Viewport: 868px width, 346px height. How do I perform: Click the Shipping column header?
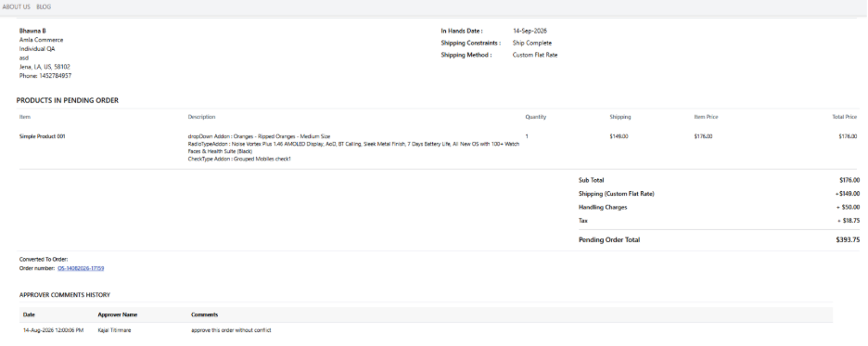click(x=620, y=117)
